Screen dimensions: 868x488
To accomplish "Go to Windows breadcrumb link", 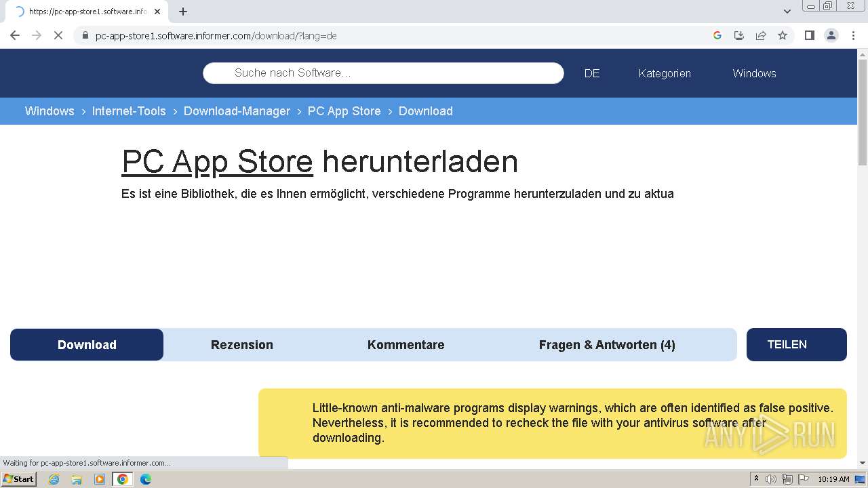I will pos(50,111).
